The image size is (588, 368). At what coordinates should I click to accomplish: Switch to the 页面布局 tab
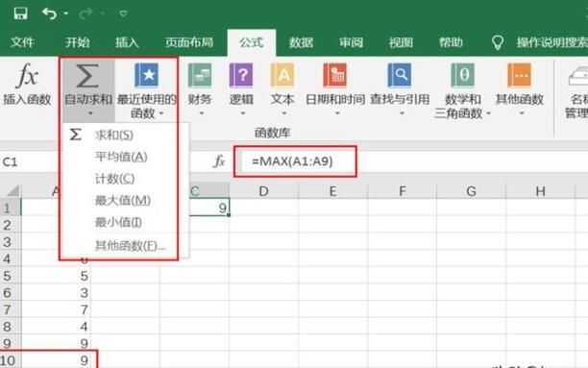tap(189, 42)
